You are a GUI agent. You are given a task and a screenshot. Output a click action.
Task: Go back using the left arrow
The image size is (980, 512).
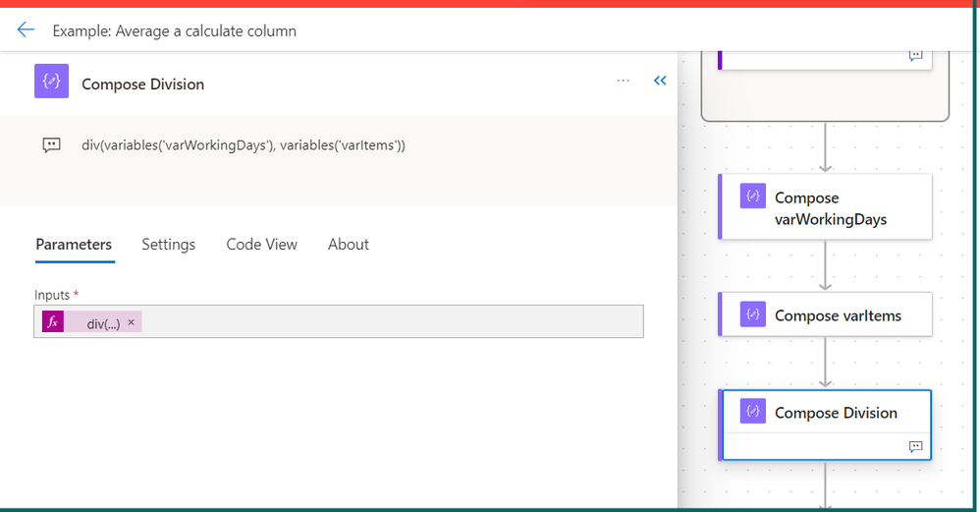point(26,29)
